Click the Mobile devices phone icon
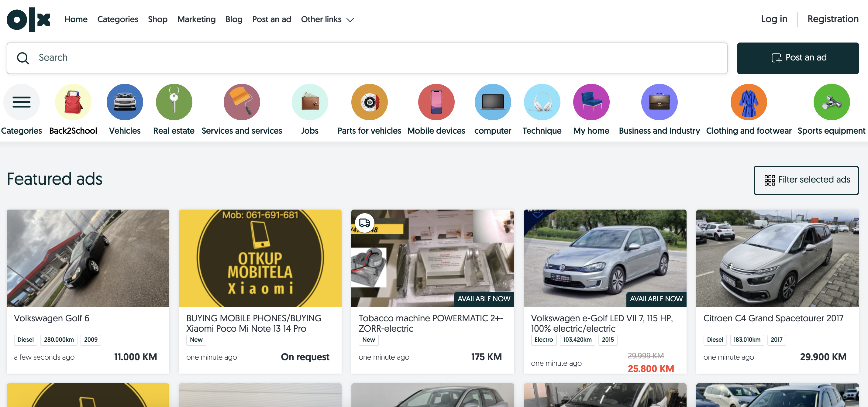This screenshot has width=868, height=407. 436,102
